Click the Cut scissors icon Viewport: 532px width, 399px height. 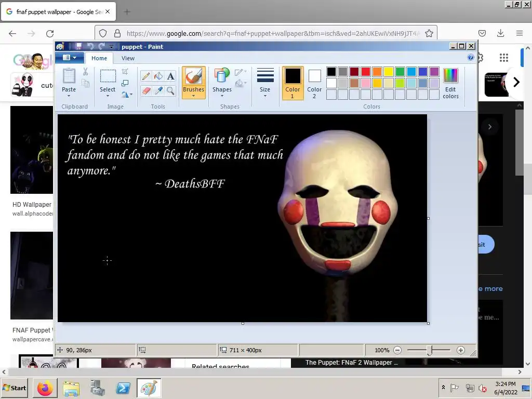tap(86, 71)
